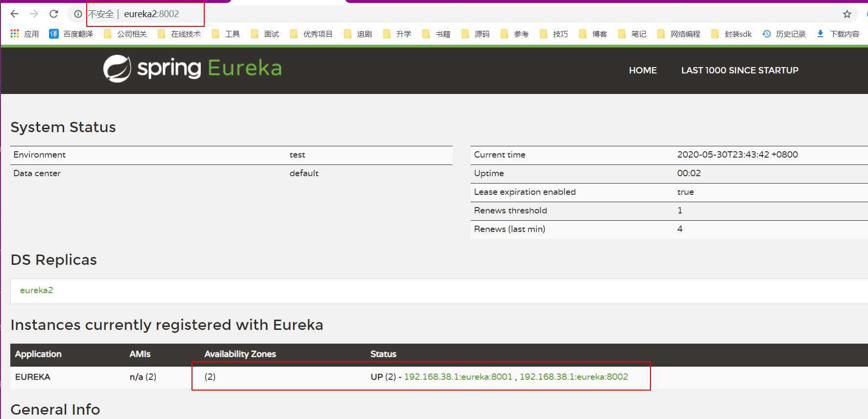Screen dimensions: 868x419
Task: Open the 书籍 bookmark folder
Action: click(436, 34)
